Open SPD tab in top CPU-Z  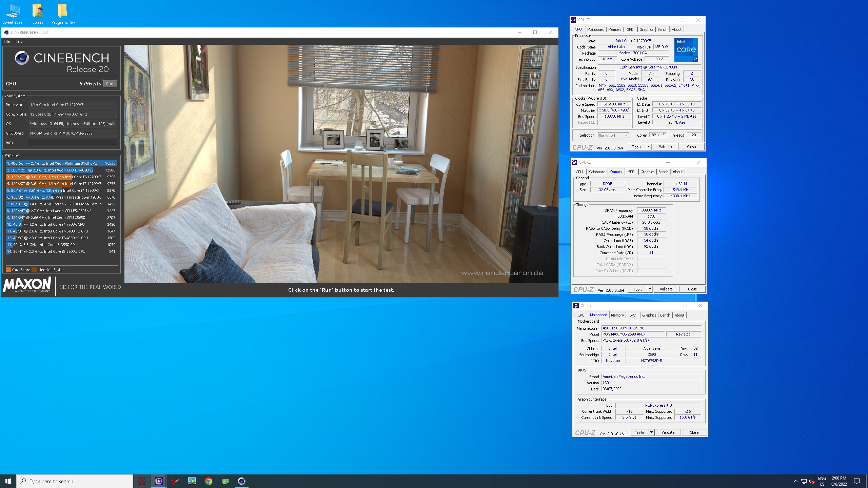point(630,29)
